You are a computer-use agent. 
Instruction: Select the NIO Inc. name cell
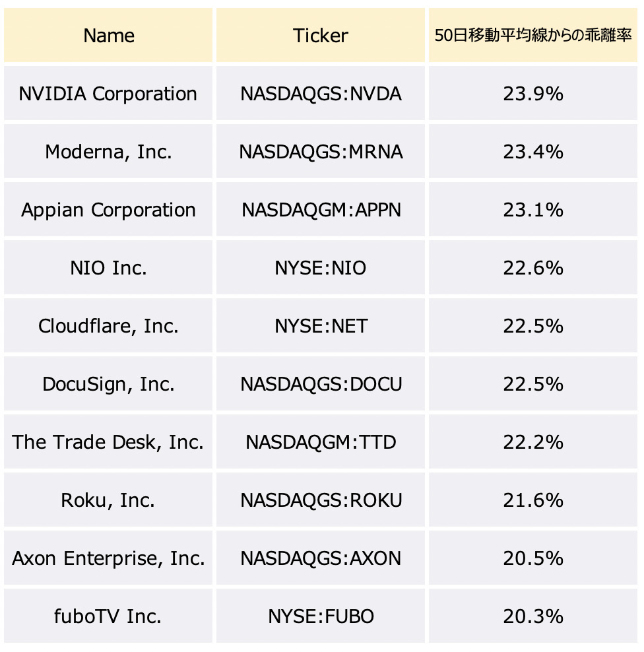coord(108,267)
